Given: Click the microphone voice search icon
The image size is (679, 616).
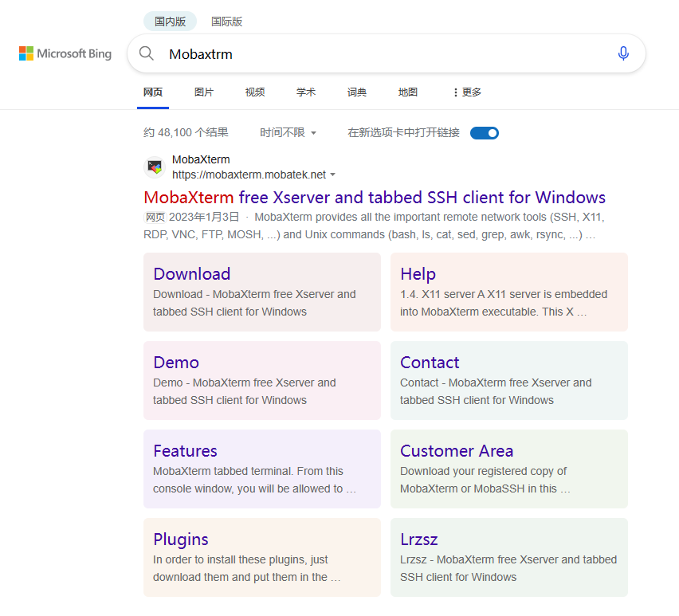Looking at the screenshot, I should point(623,53).
